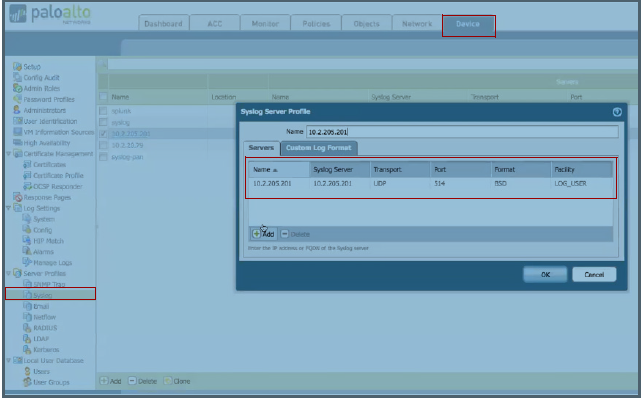
Task: Click the 514 port cell
Action: [x=440, y=183]
